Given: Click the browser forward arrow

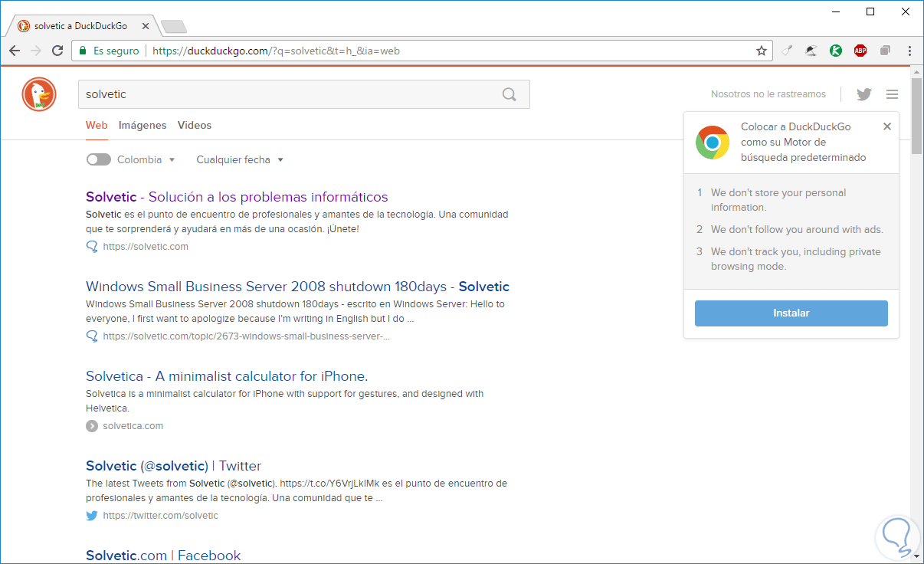Looking at the screenshot, I should [35, 51].
